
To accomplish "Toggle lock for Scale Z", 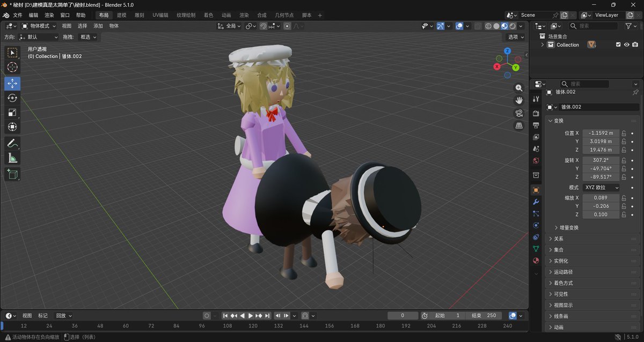I will pyautogui.click(x=624, y=214).
